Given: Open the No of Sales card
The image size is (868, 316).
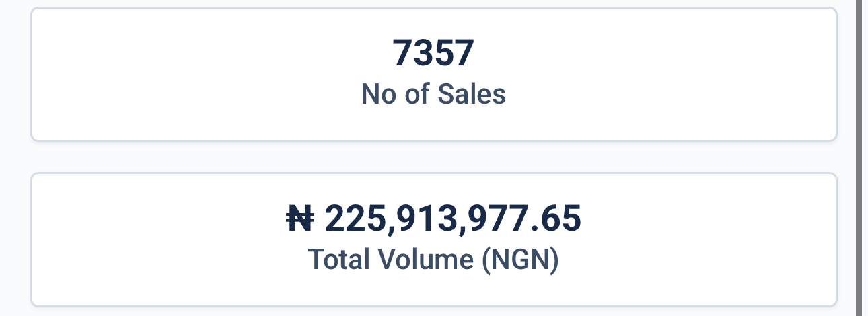Looking at the screenshot, I should (x=433, y=74).
